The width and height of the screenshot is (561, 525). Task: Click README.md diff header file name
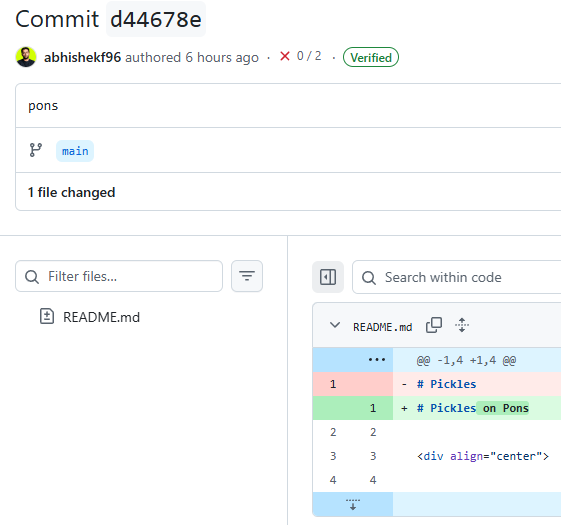tap(382, 327)
